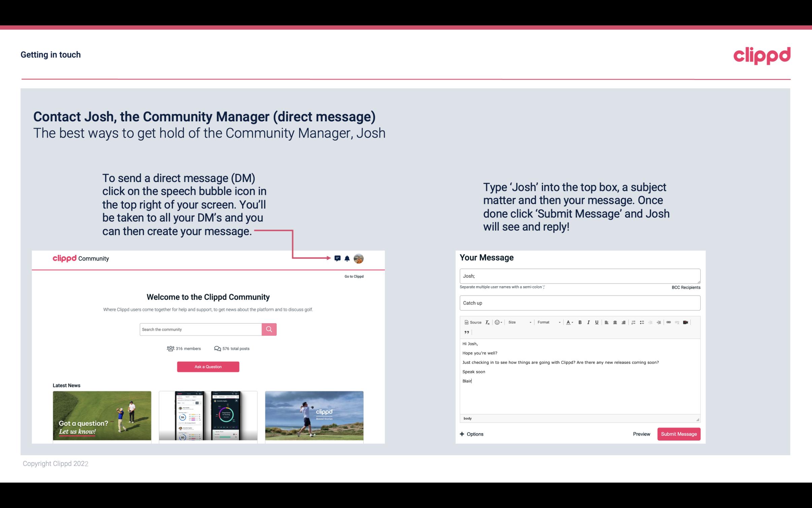812x508 pixels.
Task: Click the Go to Clippd link
Action: click(354, 276)
